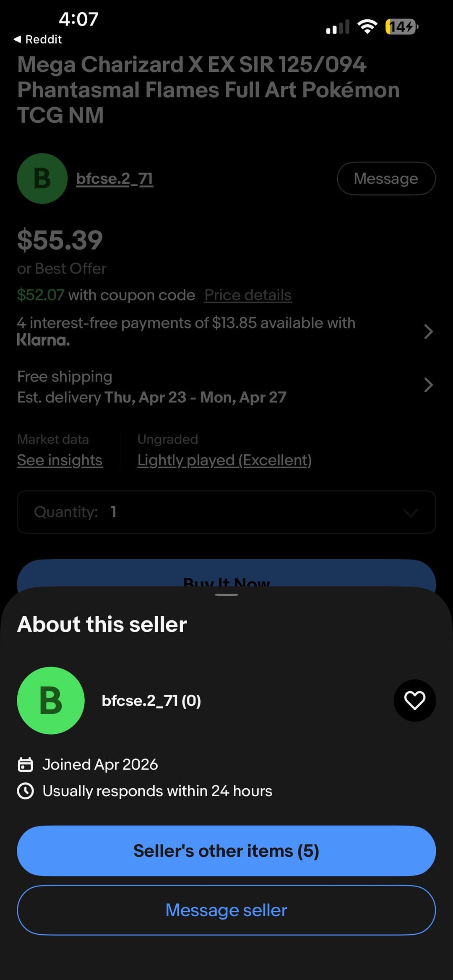Tap the heart icon to save seller
453x980 pixels.
click(x=414, y=700)
